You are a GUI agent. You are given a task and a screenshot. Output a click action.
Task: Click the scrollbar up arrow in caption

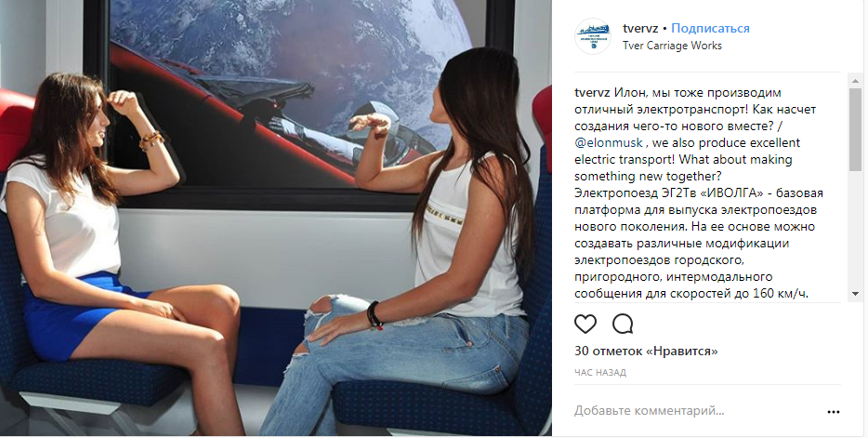click(x=855, y=81)
